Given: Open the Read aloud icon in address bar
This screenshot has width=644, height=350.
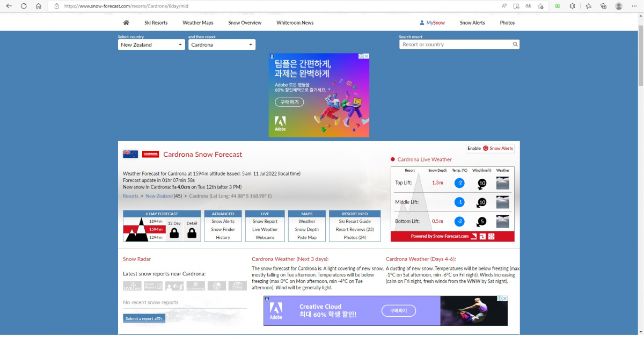Looking at the screenshot, I should point(504,6).
